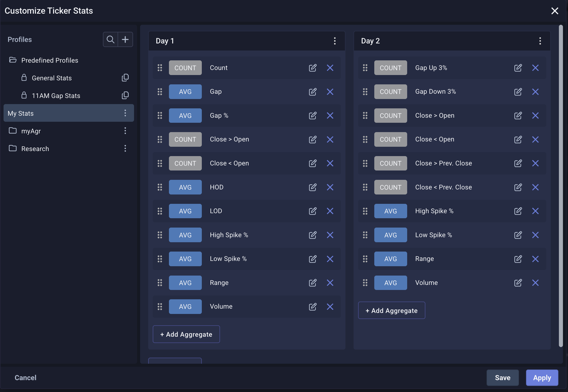Open the Day 2 three-dot options menu

540,41
